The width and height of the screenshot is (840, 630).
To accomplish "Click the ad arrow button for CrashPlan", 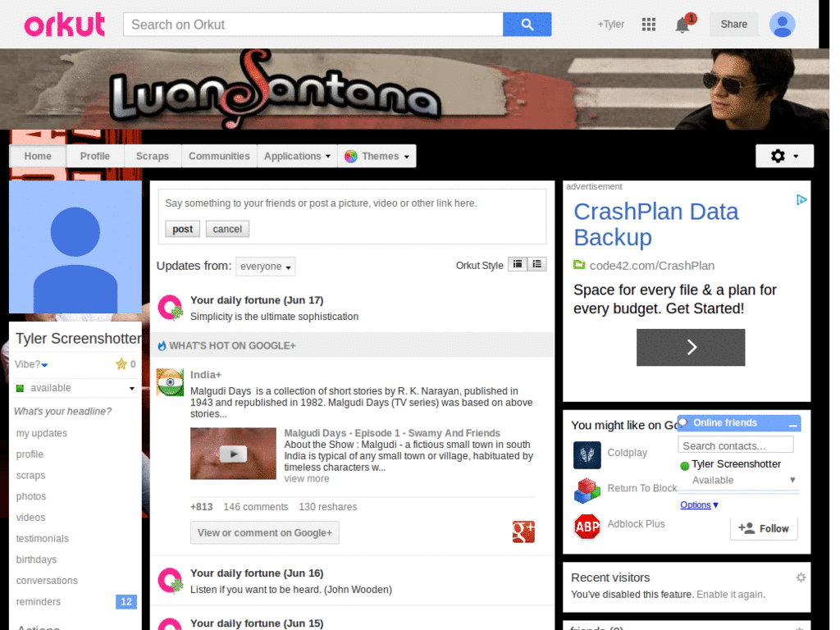I will (x=691, y=347).
